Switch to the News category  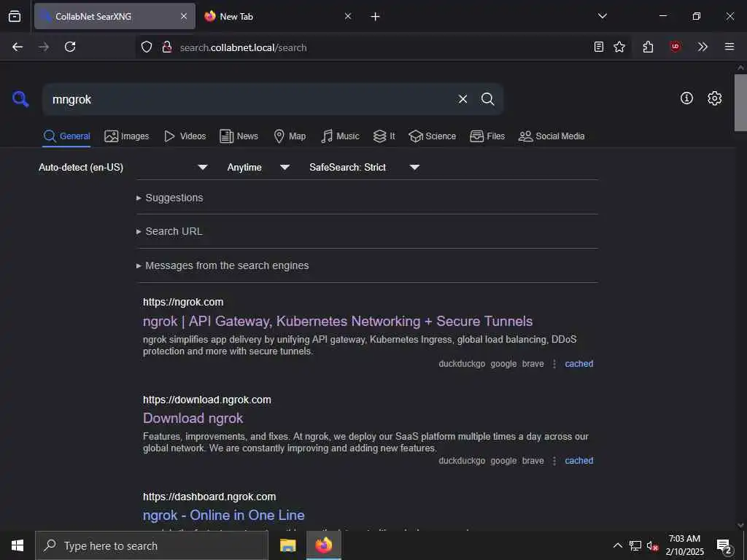[x=239, y=136]
